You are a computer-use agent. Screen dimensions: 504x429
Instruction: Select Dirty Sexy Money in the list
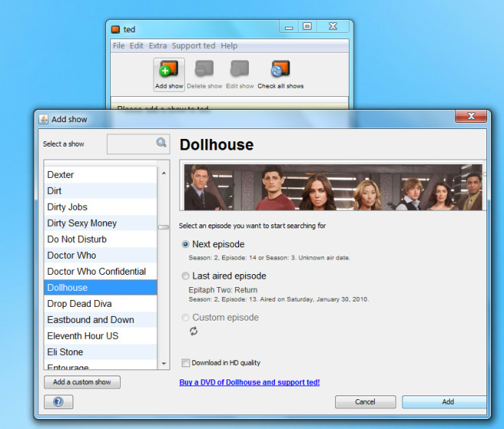click(100, 223)
